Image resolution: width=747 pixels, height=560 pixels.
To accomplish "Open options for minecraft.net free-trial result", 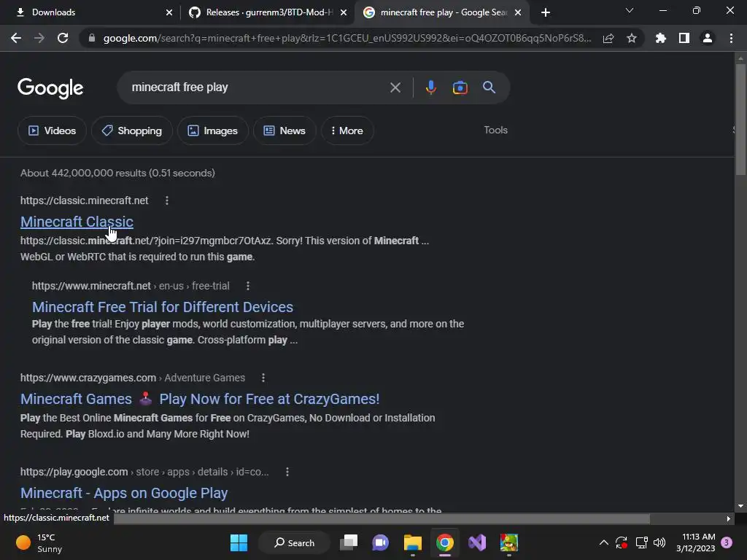I will (248, 286).
